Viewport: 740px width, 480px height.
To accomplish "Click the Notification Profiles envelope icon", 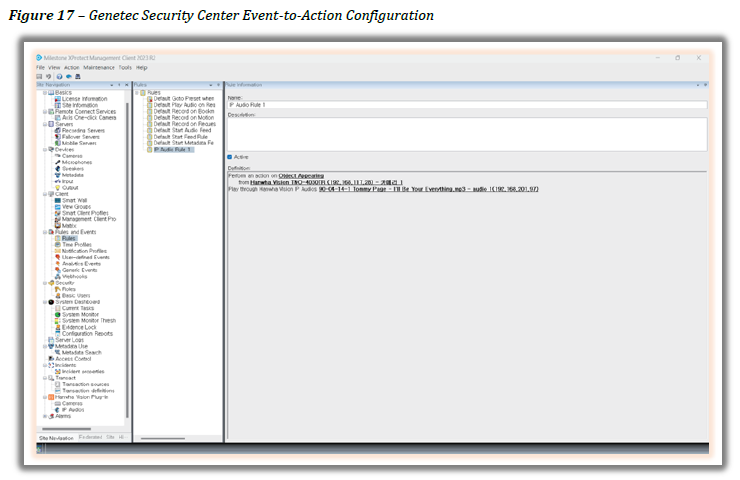I will click(58, 251).
